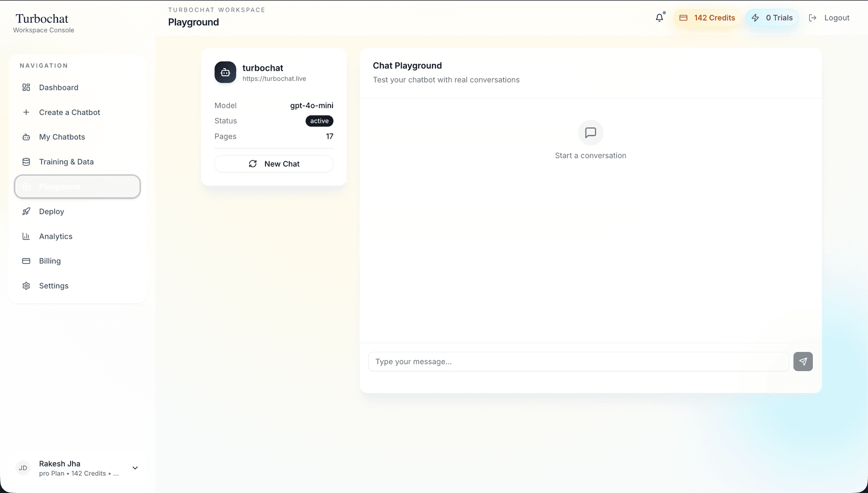The width and height of the screenshot is (868, 493).
Task: Click the Turbochat logo title
Action: click(x=42, y=19)
